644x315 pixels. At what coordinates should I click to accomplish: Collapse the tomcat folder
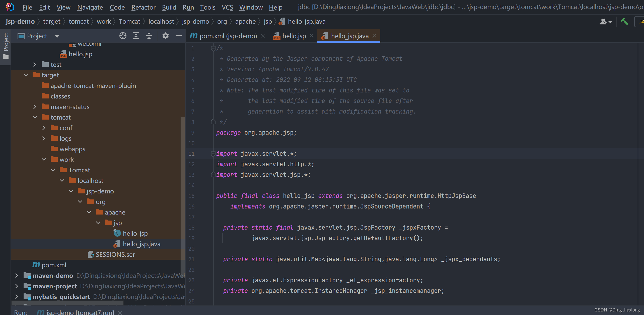coord(35,117)
